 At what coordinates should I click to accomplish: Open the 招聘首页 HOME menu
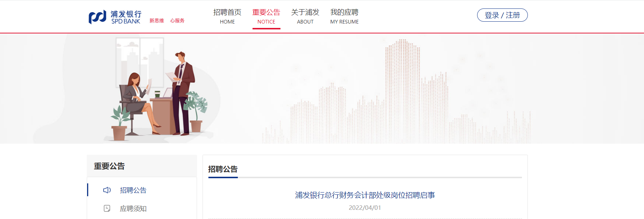pos(227,17)
